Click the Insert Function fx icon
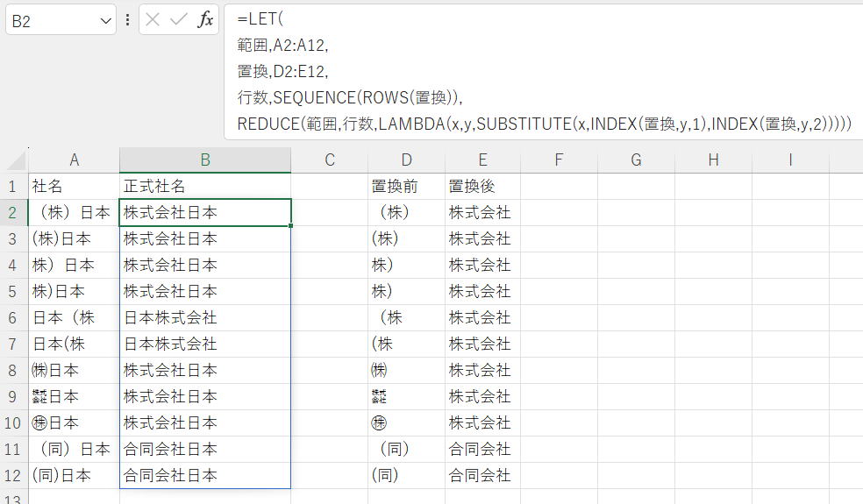Screen dimensions: 863x504 coord(205,20)
